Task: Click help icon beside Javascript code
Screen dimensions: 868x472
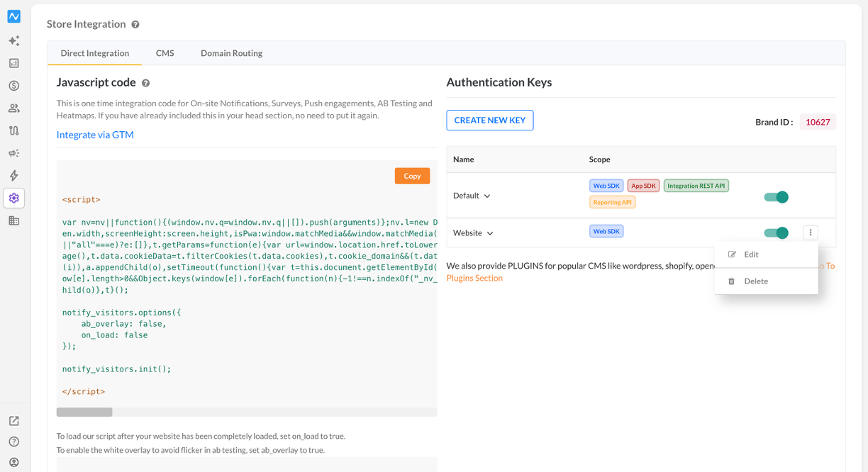Action: pyautogui.click(x=146, y=83)
